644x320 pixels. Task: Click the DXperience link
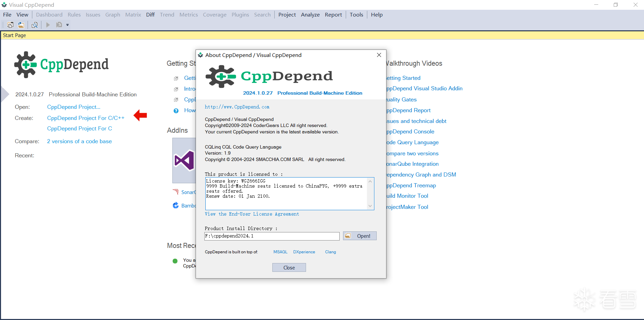304,252
